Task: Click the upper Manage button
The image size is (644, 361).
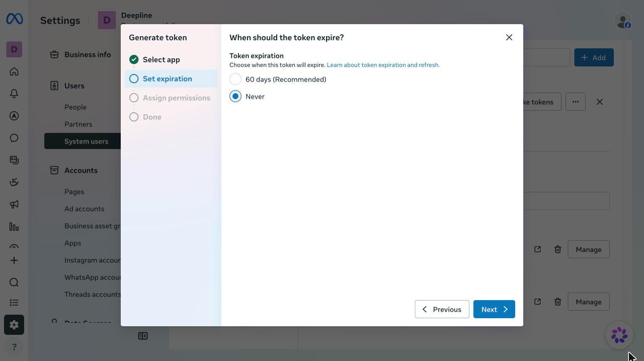Action: click(x=589, y=249)
